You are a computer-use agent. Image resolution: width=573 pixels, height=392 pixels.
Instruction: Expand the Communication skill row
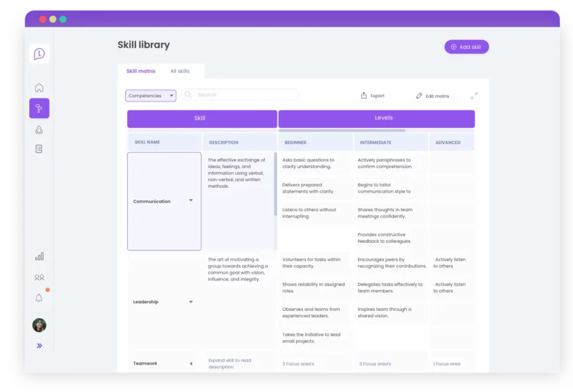190,201
